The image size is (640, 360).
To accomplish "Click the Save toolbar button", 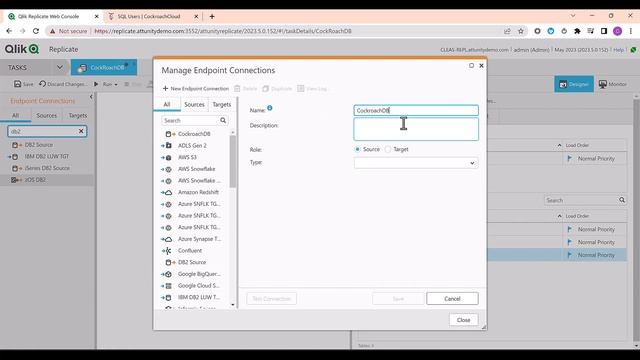I will (x=24, y=84).
